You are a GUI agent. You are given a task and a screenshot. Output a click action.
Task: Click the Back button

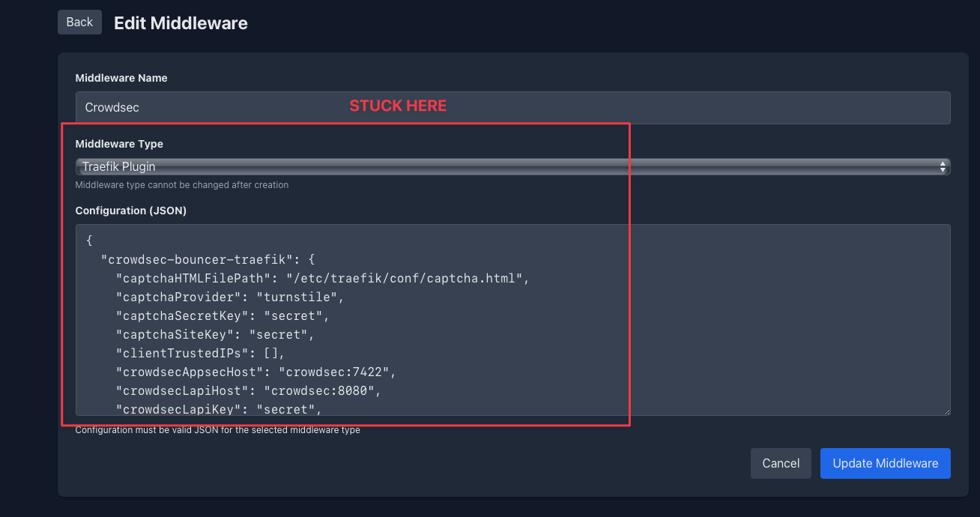point(79,22)
